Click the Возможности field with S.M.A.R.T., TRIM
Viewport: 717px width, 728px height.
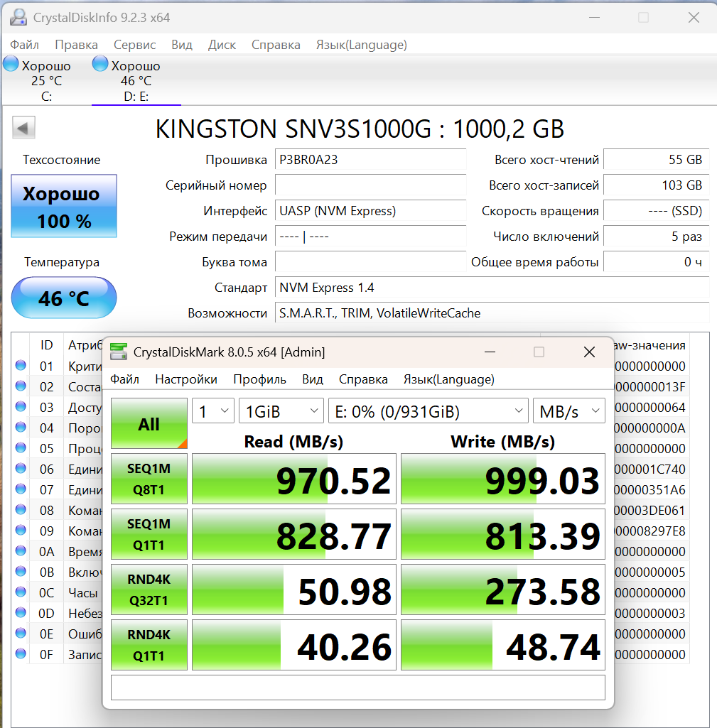492,313
